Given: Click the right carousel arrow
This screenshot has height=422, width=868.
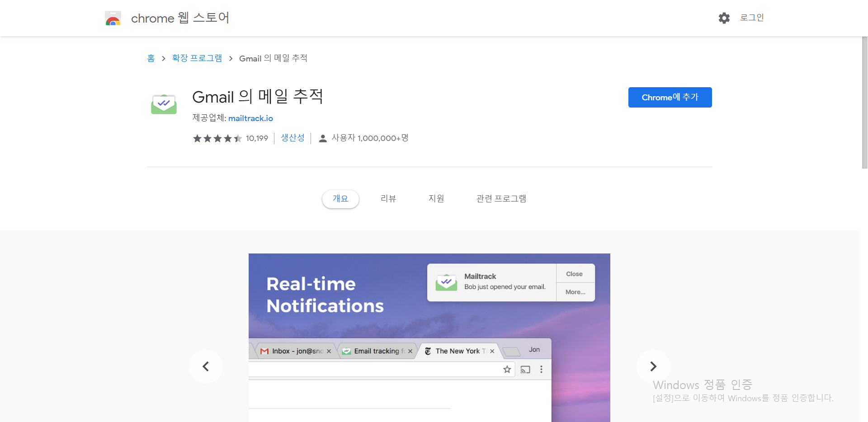Looking at the screenshot, I should click(653, 366).
